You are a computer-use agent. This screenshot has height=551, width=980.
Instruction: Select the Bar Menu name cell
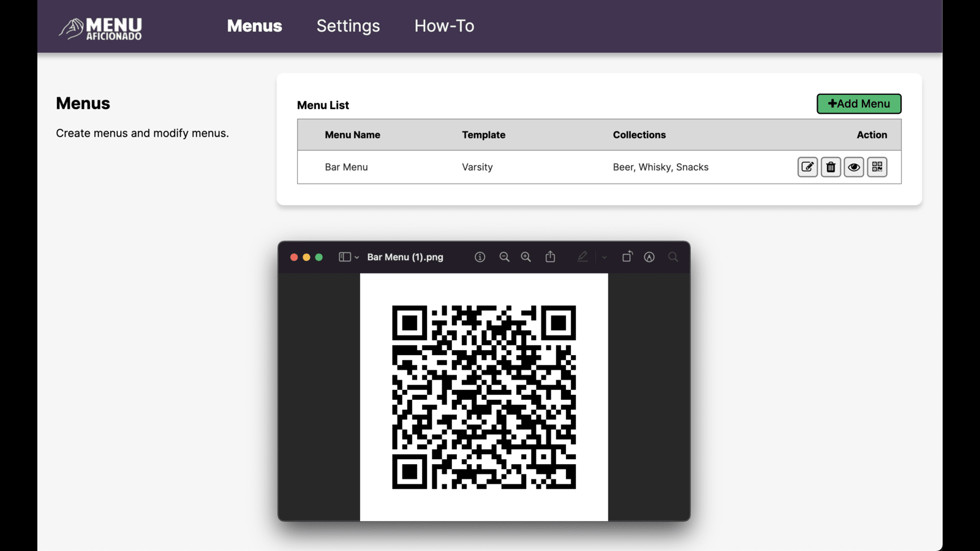point(346,167)
